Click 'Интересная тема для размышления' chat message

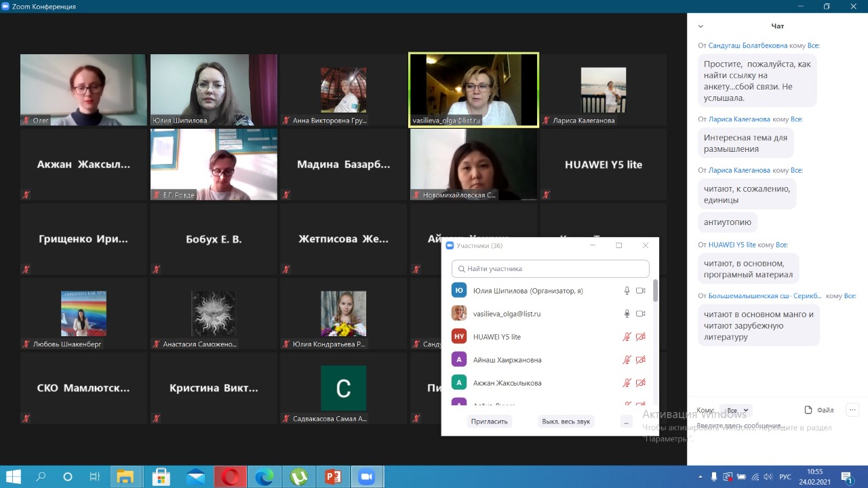coord(745,143)
